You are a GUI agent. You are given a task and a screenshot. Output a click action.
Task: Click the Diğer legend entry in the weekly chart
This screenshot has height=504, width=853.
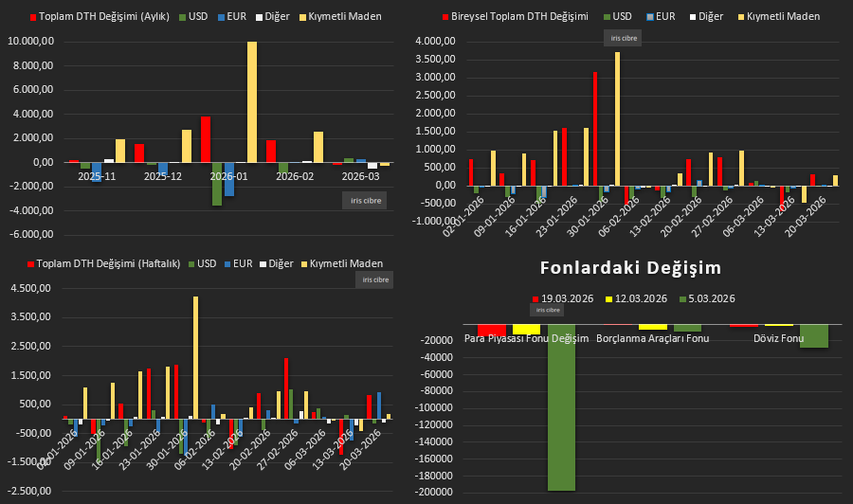277,263
